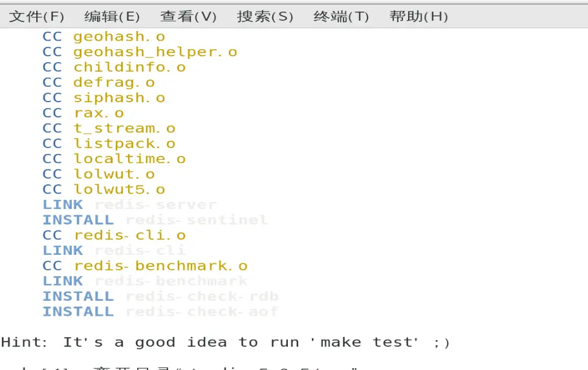Click the t_stream.o output text
Viewport: 588px width, 370px height.
(x=124, y=129)
